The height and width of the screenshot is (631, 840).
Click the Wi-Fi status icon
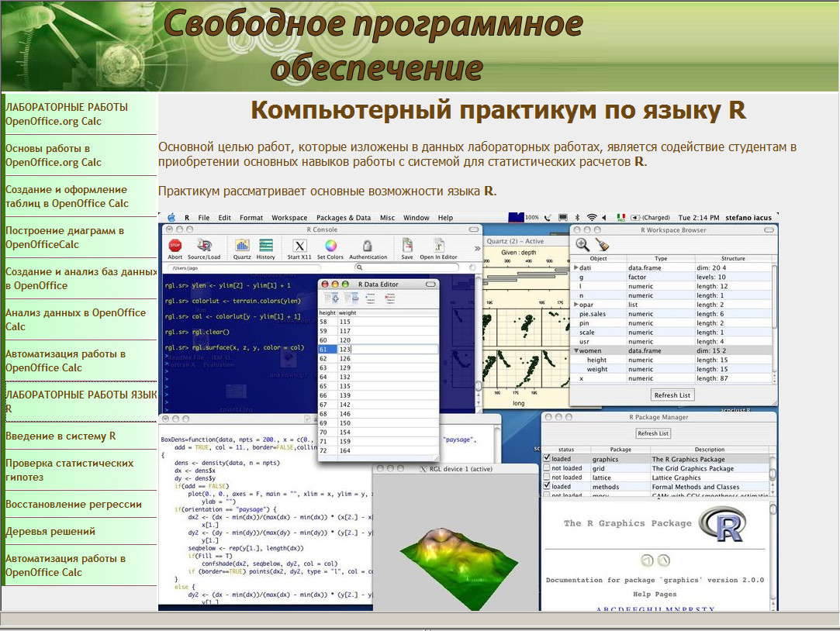[x=592, y=217]
